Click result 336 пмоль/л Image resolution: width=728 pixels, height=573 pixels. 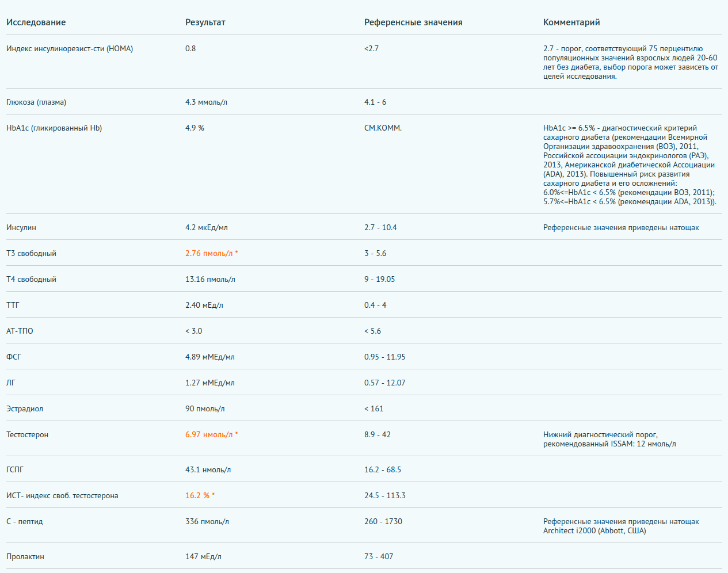click(x=207, y=522)
